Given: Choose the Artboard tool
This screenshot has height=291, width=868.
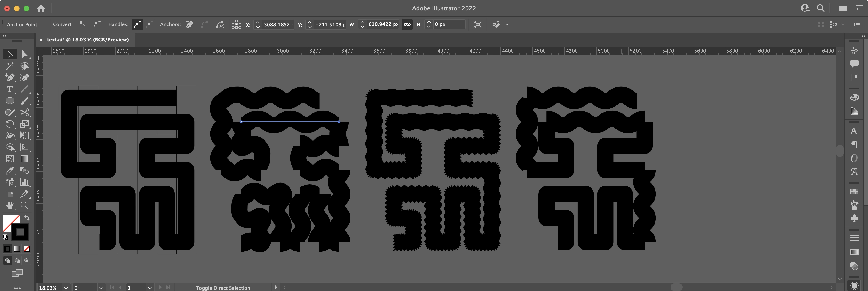Looking at the screenshot, I should click(x=10, y=194).
